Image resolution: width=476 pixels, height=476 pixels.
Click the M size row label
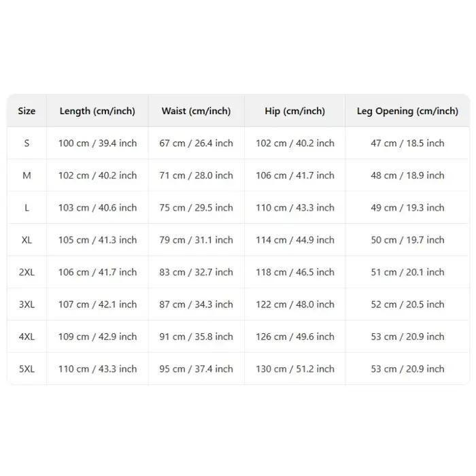[x=27, y=175]
